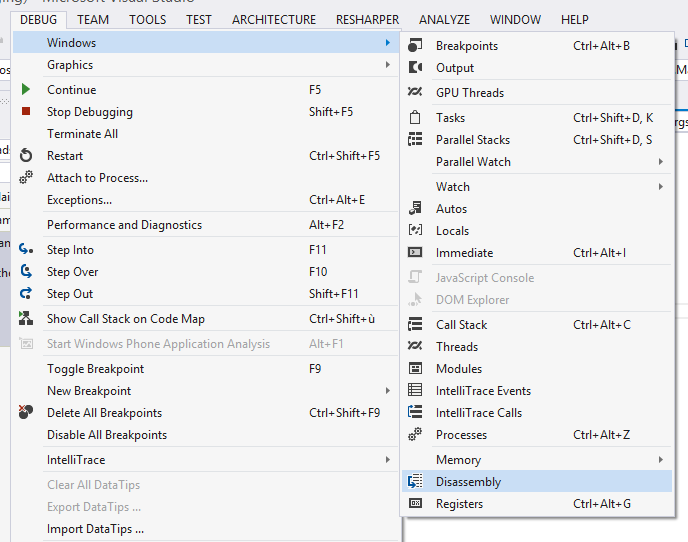Click the Attach to Process gears icon

click(x=26, y=177)
